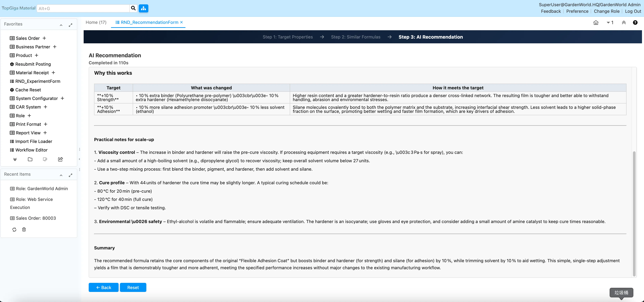The height and width of the screenshot is (302, 644).
Task: Click the share icon below favorites list
Action: (x=60, y=159)
